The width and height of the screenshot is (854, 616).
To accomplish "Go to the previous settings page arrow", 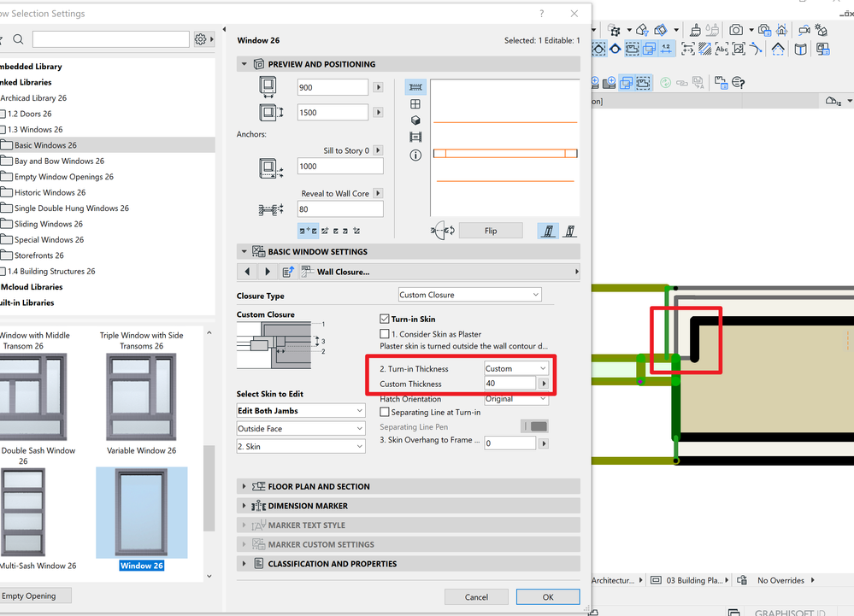I will (247, 272).
